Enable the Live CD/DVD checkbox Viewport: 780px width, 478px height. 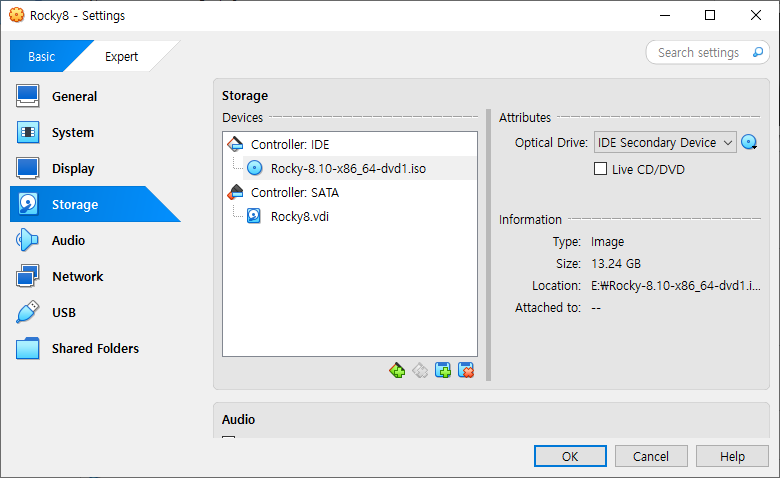point(600,169)
